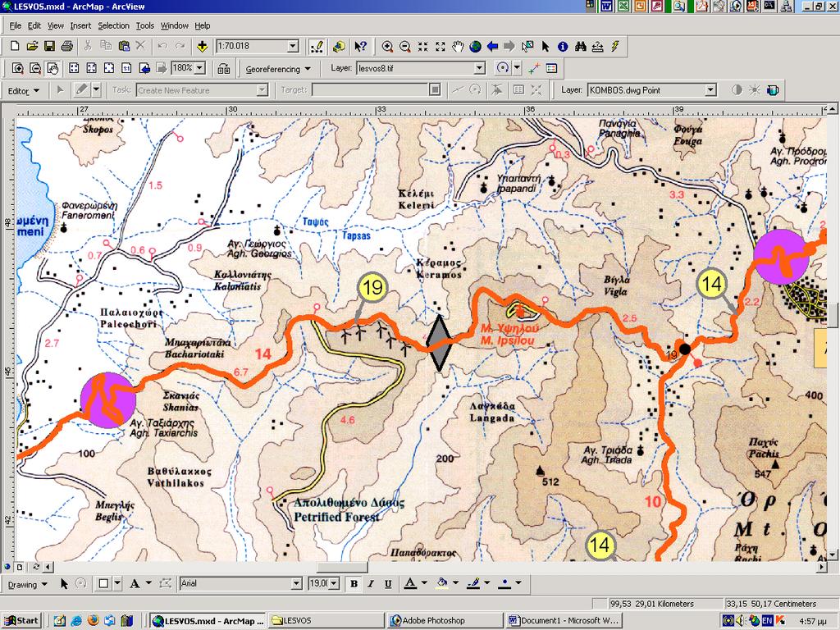
Task: Change the fill color bucket swatch
Action: (x=441, y=584)
